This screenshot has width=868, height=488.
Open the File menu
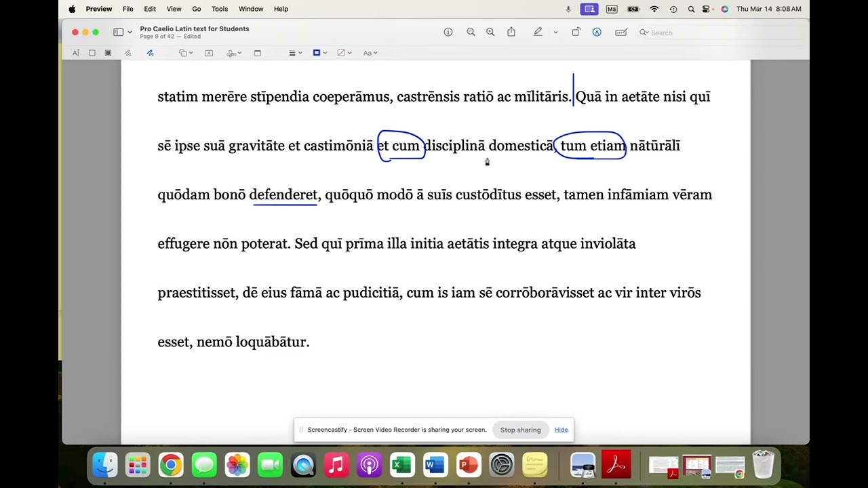point(127,9)
